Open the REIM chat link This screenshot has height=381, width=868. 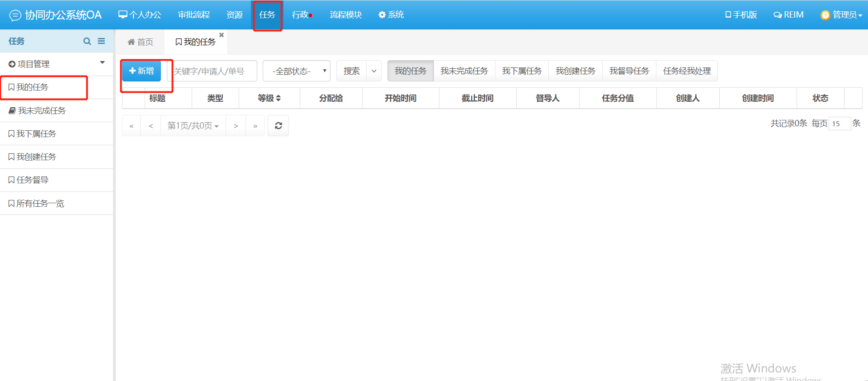click(788, 15)
